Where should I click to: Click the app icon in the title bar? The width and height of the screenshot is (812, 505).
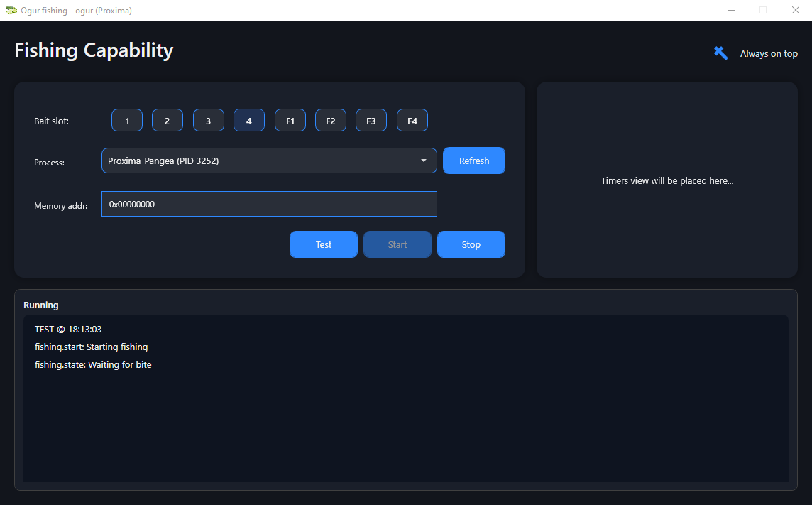click(x=11, y=11)
